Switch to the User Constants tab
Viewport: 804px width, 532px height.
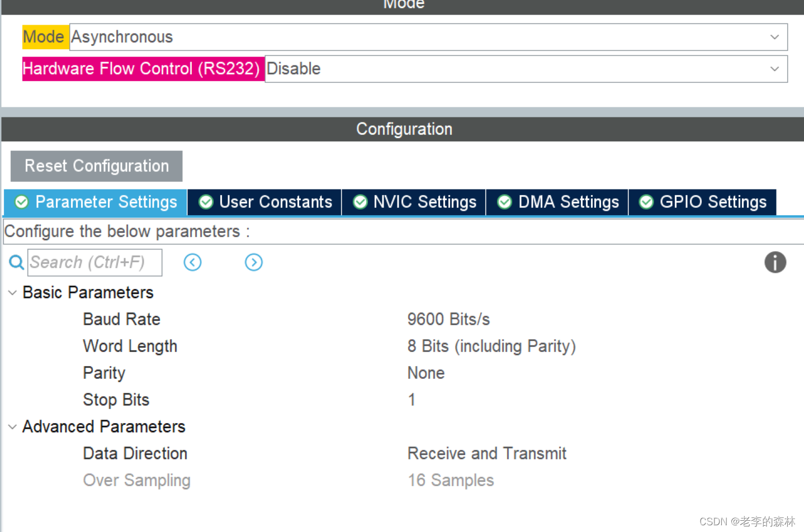click(264, 202)
